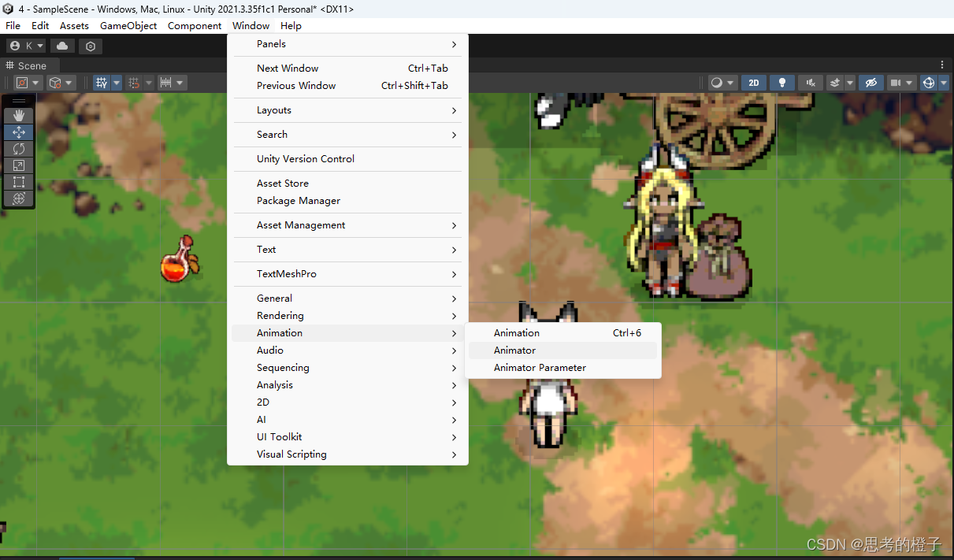Image resolution: width=954 pixels, height=560 pixels.
Task: Open pivot position dropdown arrow
Action: pyautogui.click(x=37, y=83)
